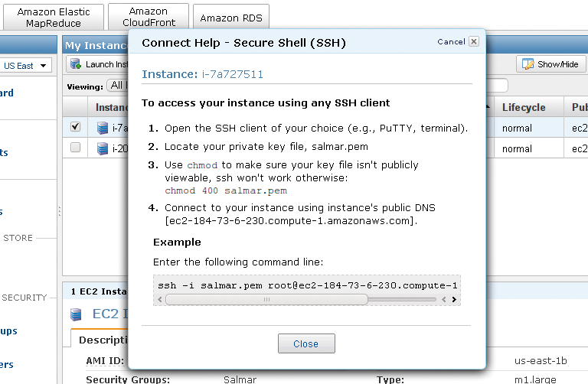Click server icon in the i-7a row
Image resolution: width=588 pixels, height=384 pixels.
tap(103, 128)
